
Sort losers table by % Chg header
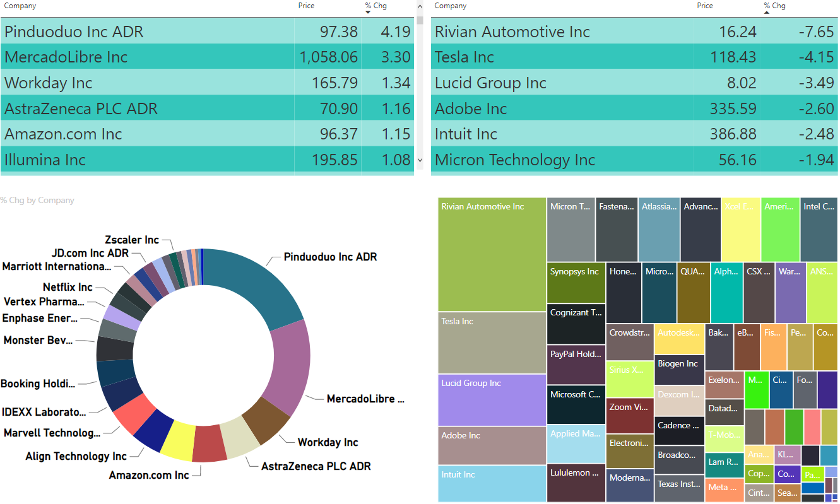774,6
